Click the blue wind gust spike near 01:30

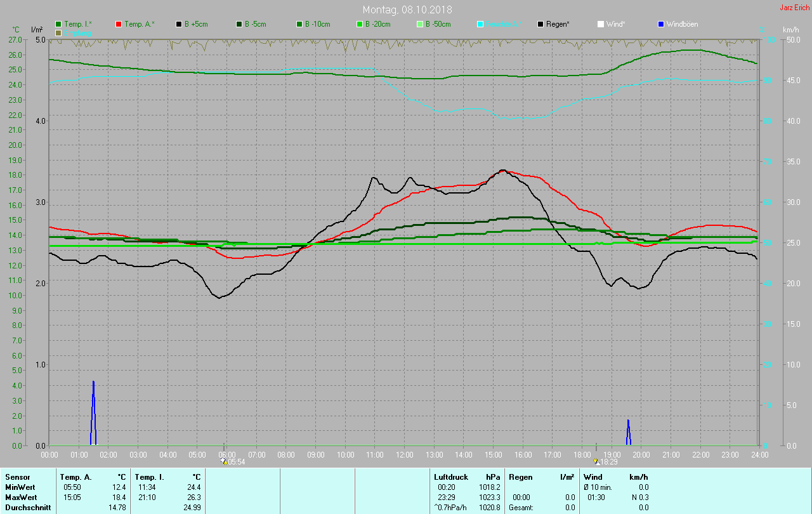pos(93,412)
